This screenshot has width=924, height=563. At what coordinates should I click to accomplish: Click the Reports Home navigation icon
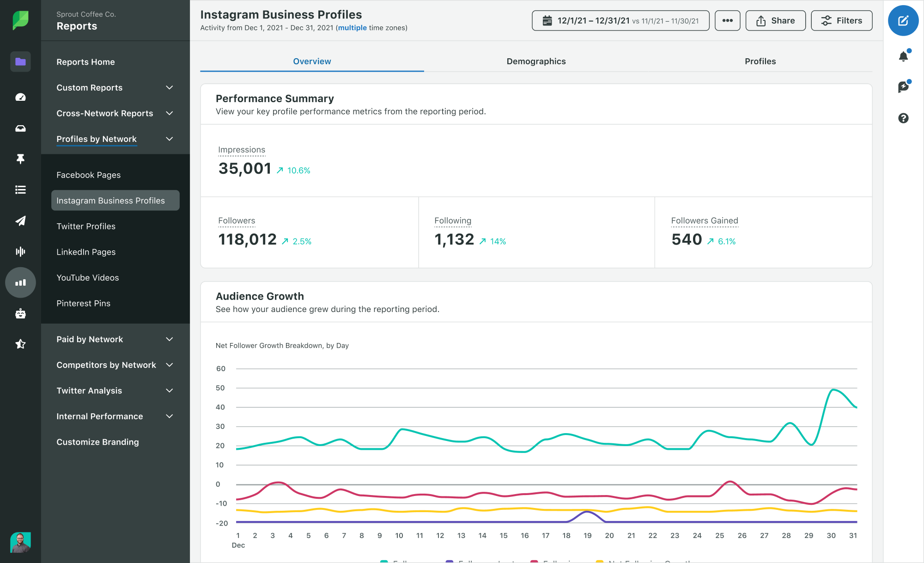coord(20,61)
